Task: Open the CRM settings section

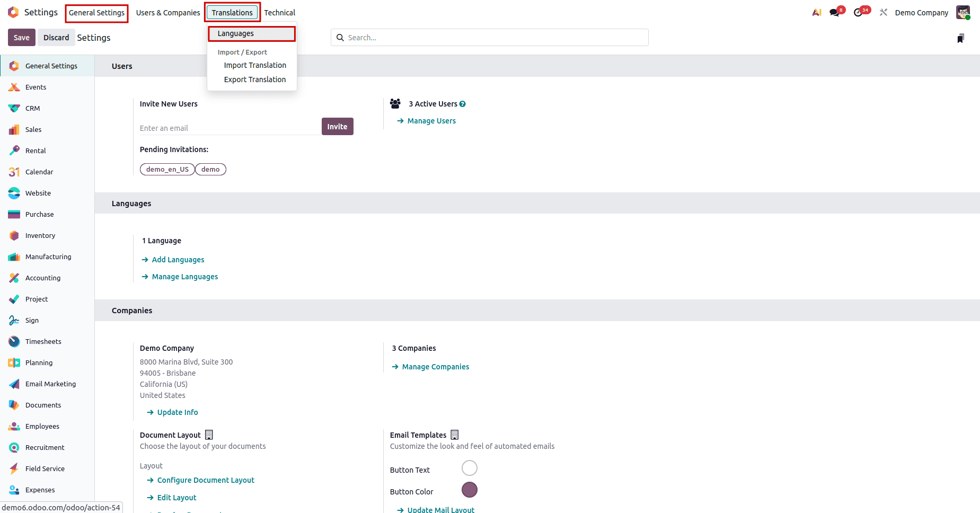Action: (x=32, y=108)
